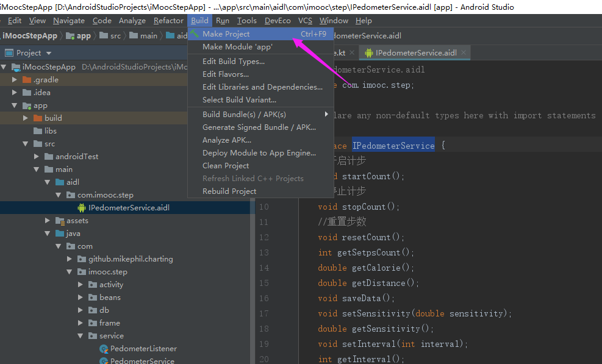Expand the androidTest folder
The width and height of the screenshot is (602, 364).
click(36, 156)
